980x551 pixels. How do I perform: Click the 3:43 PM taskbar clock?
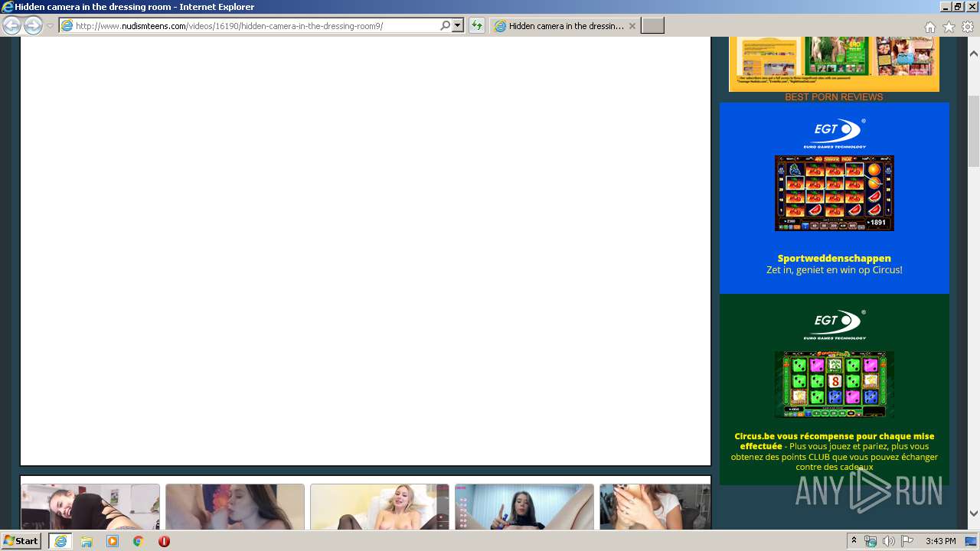point(940,541)
